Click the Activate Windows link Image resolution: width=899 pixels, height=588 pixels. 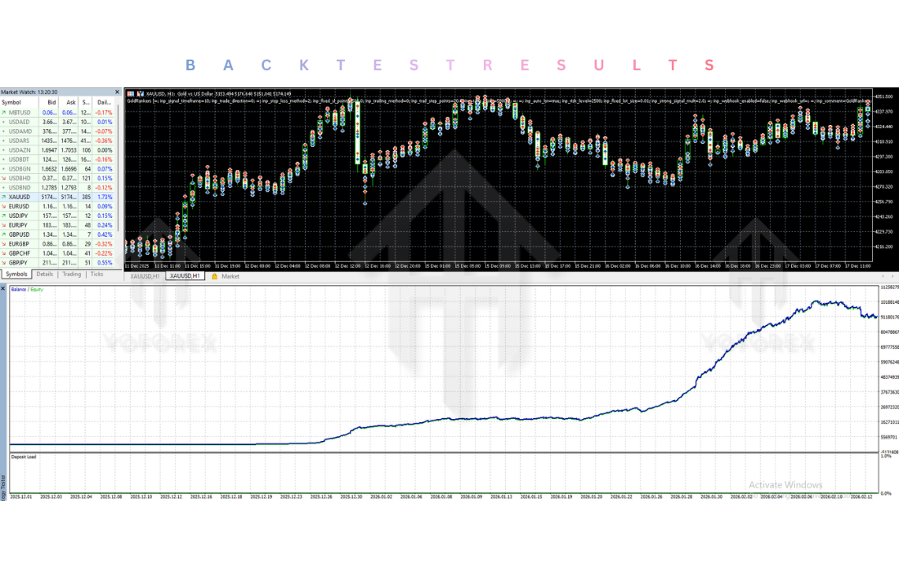tap(786, 484)
